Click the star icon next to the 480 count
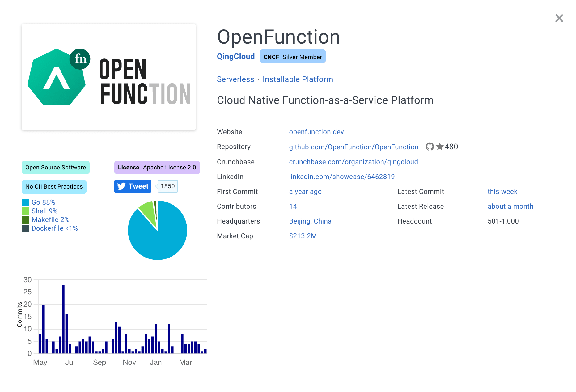Screen dimensions: 576x392 pyautogui.click(x=440, y=147)
